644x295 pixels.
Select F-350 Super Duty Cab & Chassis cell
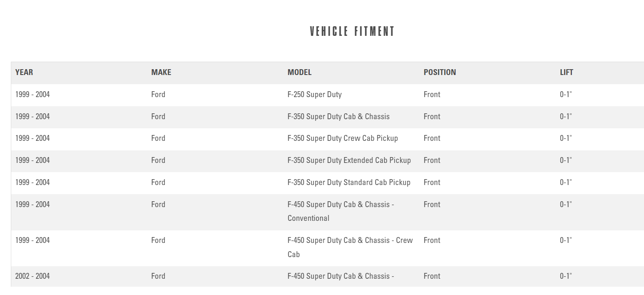[338, 116]
